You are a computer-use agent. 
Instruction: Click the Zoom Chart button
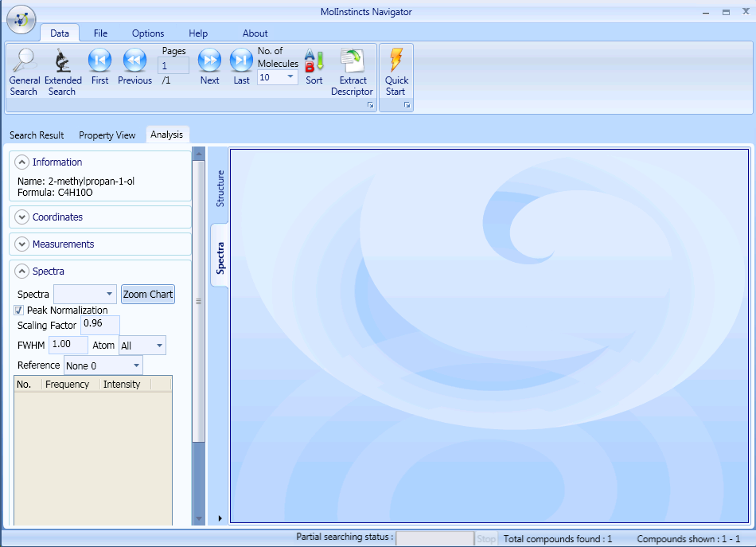coord(147,295)
